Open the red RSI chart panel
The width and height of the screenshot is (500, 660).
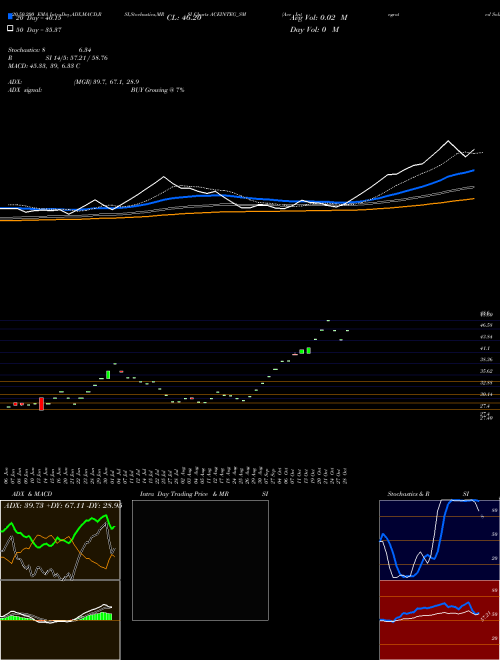click(439, 620)
